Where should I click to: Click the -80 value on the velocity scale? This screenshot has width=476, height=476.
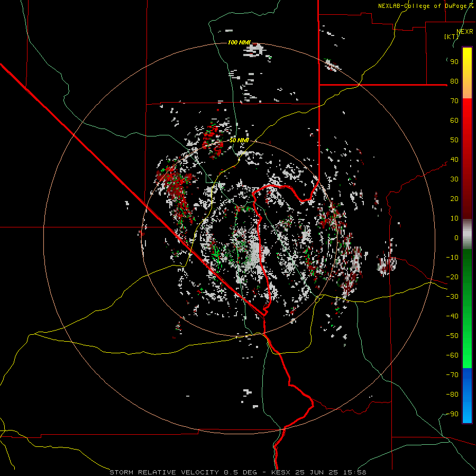[x=452, y=395]
